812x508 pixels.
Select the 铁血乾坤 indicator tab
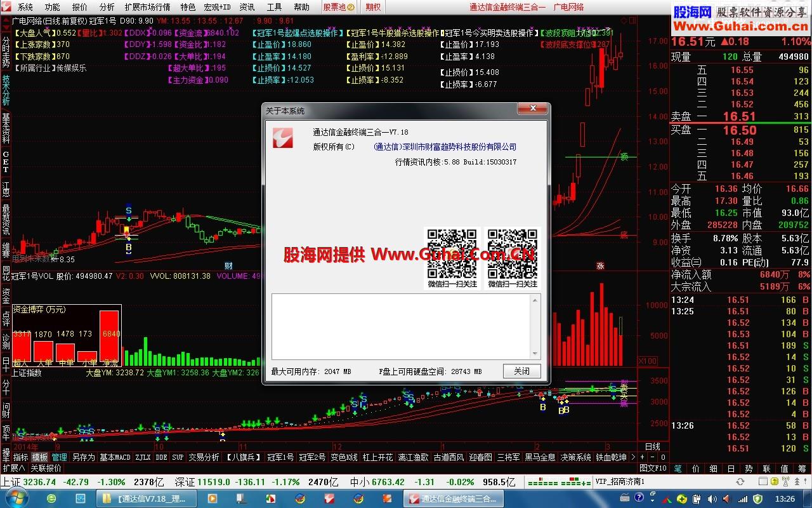[x=612, y=457]
